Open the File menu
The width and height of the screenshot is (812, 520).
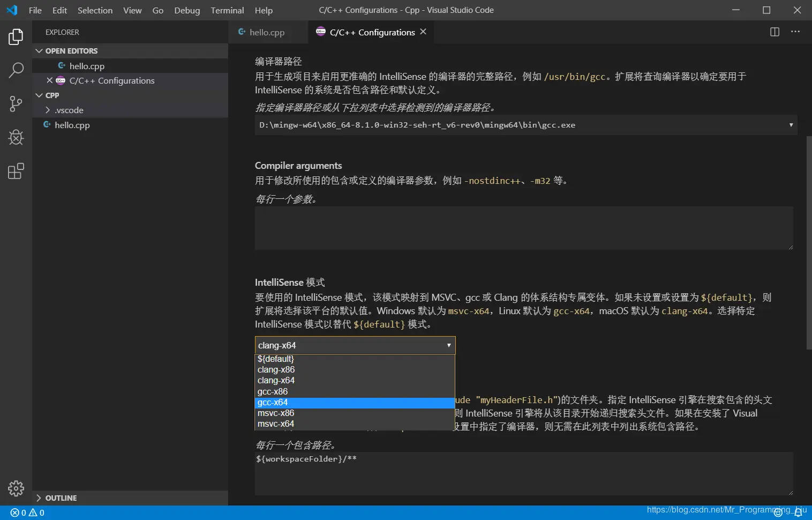pos(35,10)
